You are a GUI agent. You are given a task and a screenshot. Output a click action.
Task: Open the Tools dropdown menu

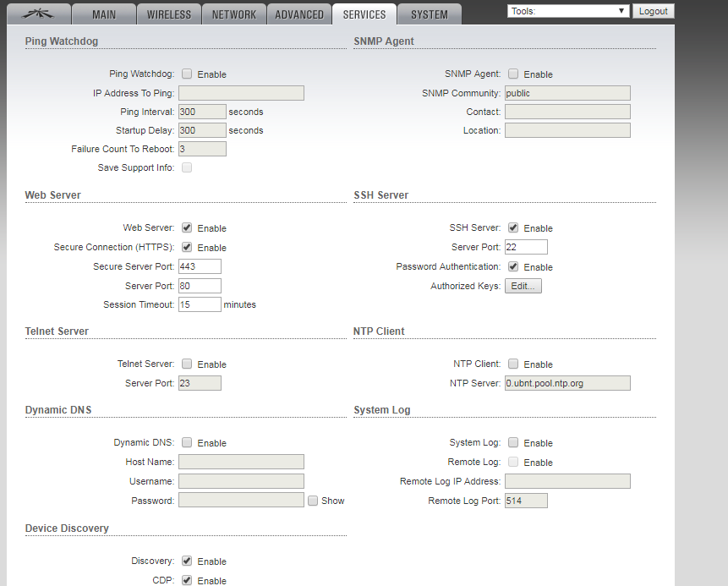pyautogui.click(x=568, y=11)
